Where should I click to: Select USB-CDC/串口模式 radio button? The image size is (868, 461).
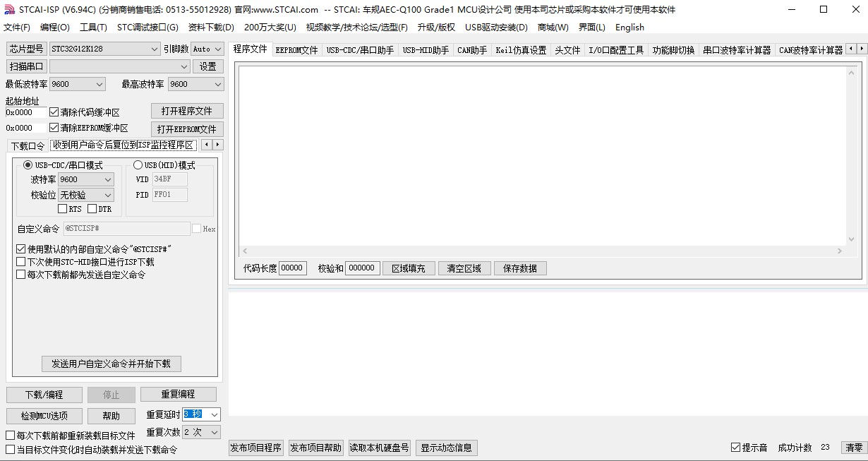click(28, 165)
